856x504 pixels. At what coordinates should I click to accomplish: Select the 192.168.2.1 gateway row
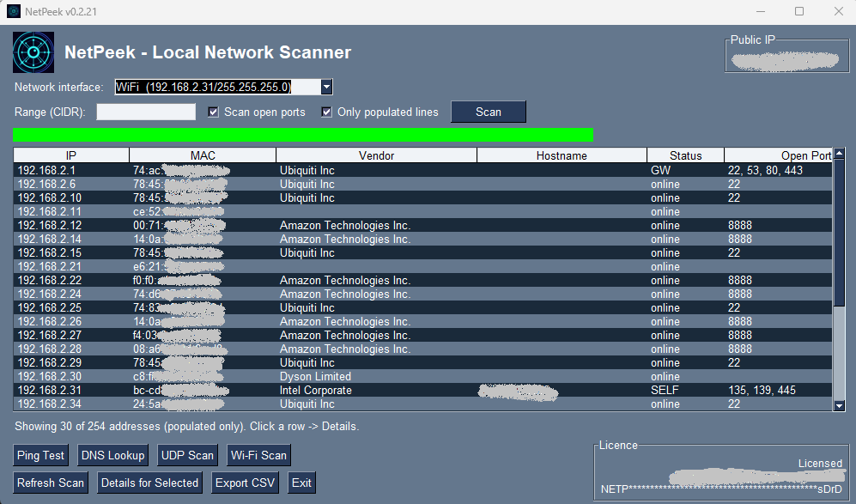point(423,170)
